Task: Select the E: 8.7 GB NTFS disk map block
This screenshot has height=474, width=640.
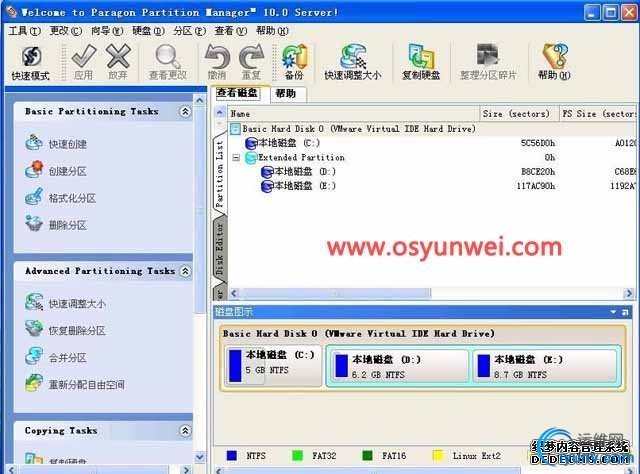Action: coord(545,366)
